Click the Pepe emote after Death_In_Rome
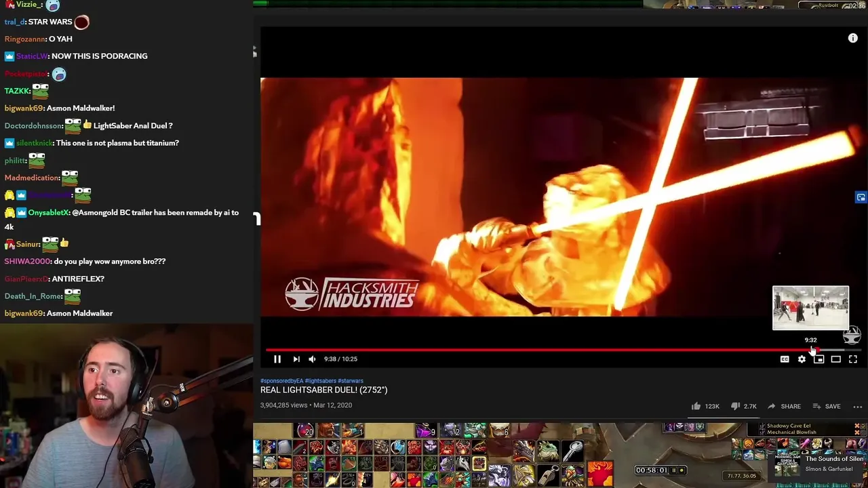868x488 pixels. click(x=73, y=296)
